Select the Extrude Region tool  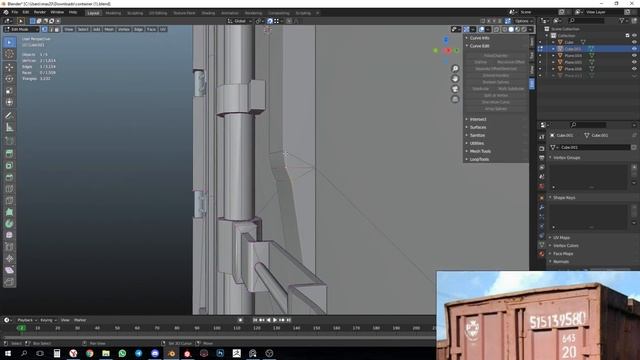[9, 153]
